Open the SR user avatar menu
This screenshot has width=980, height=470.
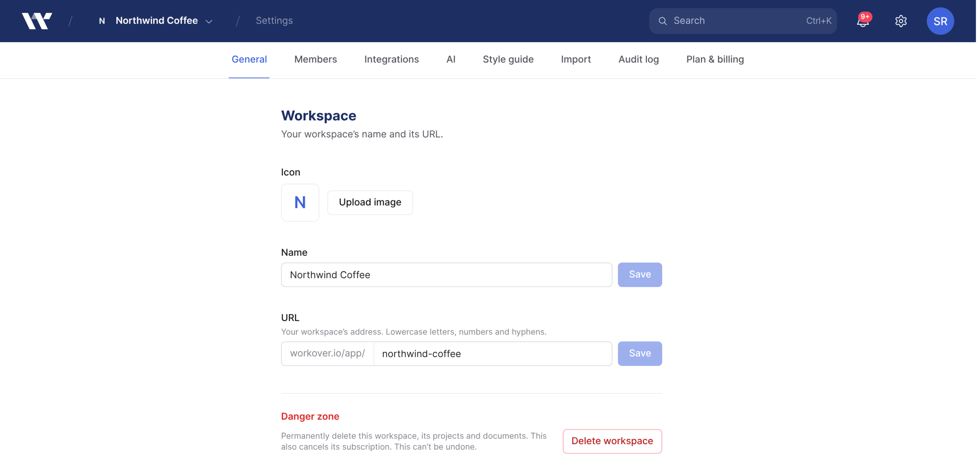940,21
